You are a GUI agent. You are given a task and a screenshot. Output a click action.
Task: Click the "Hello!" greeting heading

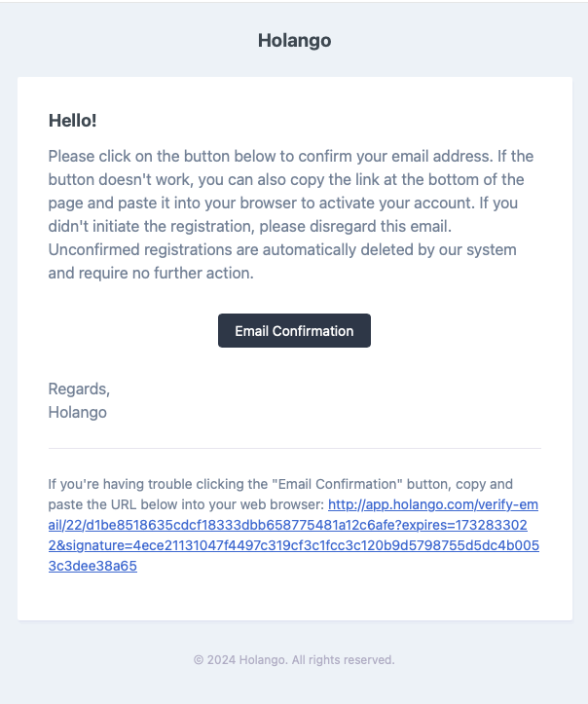tap(73, 121)
